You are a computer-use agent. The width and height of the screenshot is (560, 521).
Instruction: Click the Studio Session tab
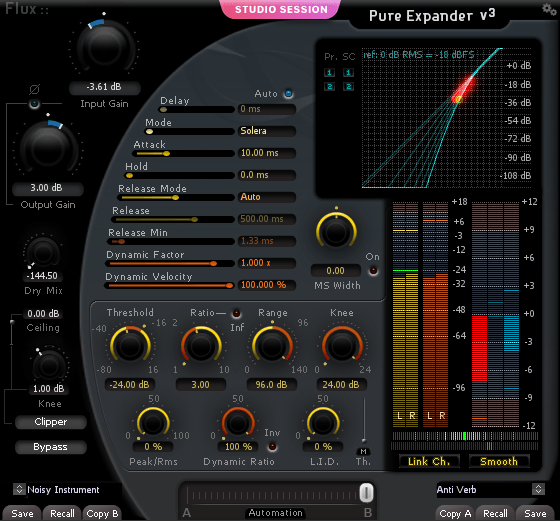281,9
